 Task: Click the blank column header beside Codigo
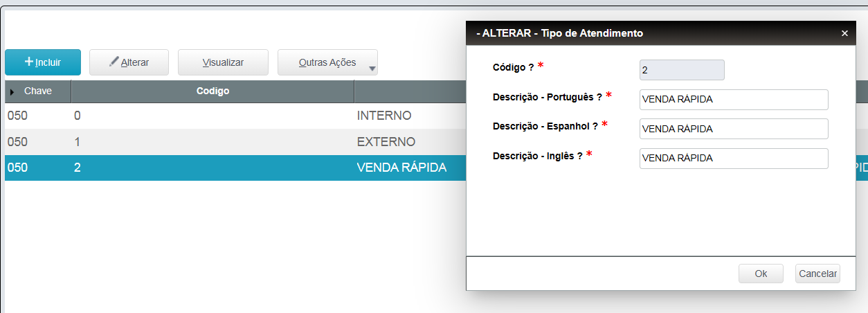coord(410,91)
